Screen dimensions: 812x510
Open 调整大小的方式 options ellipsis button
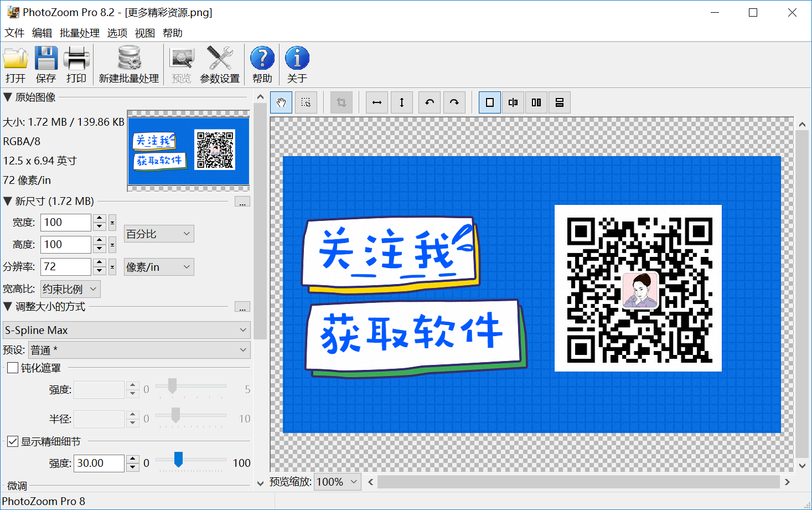242,307
